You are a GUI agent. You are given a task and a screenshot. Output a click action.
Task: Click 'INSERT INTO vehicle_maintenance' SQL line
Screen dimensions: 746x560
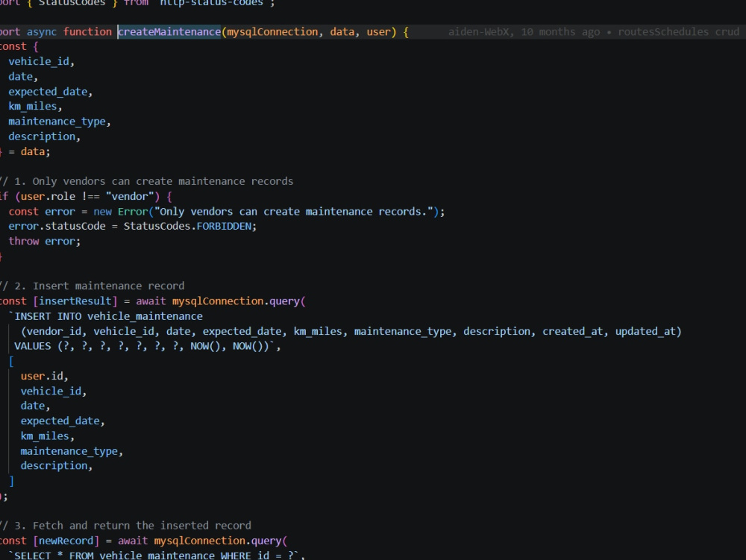[106, 317]
